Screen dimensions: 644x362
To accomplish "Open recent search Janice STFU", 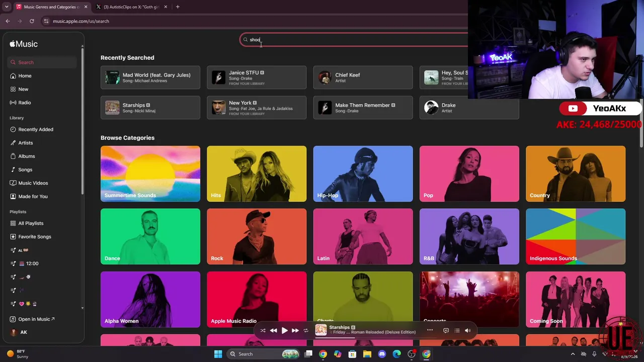I will [x=257, y=78].
